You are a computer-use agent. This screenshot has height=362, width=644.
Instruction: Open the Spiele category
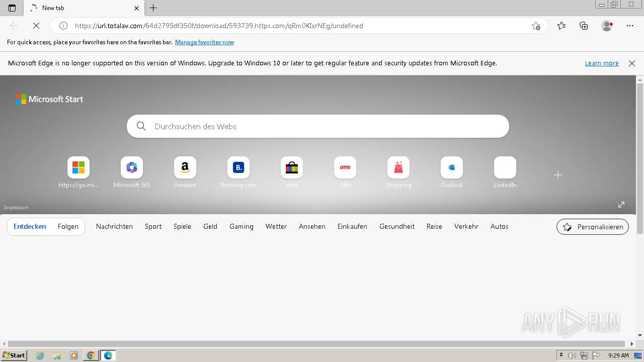(x=182, y=227)
